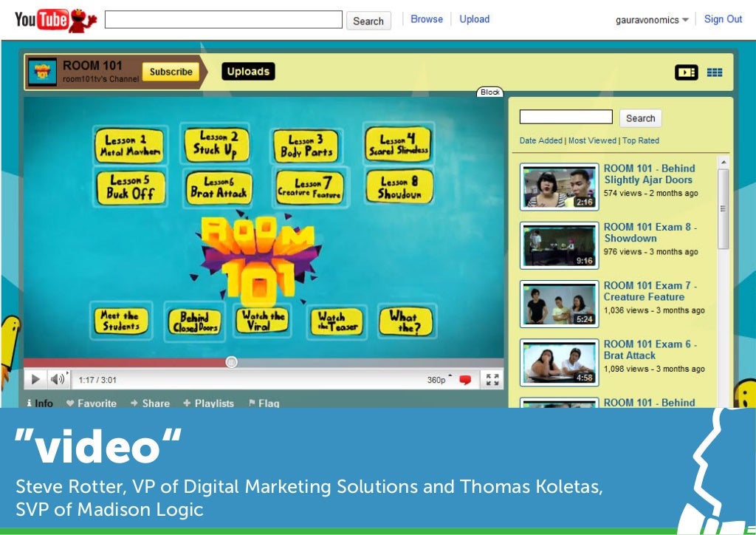Viewport: 756px width, 535px height.
Task: Click the 1:17 / 3:01 time display
Action: 97,380
